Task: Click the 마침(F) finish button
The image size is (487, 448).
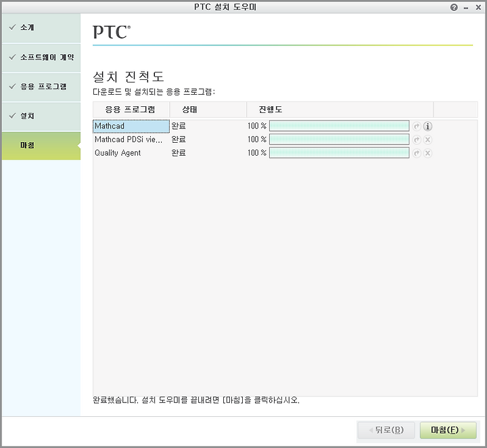Action: [x=448, y=430]
